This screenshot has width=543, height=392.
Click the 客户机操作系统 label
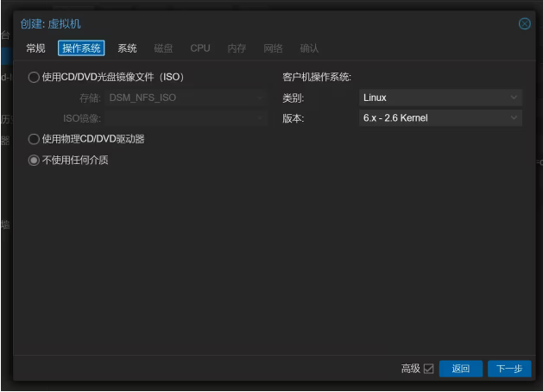click(x=317, y=77)
